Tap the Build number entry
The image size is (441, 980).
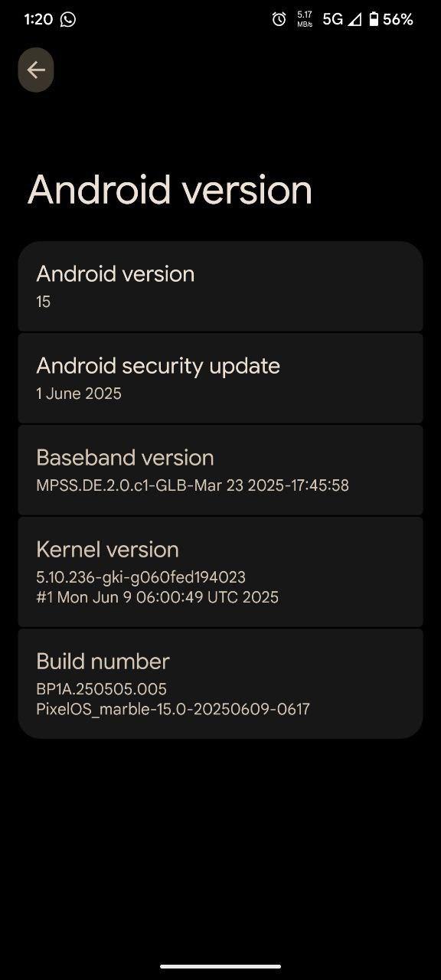click(220, 684)
